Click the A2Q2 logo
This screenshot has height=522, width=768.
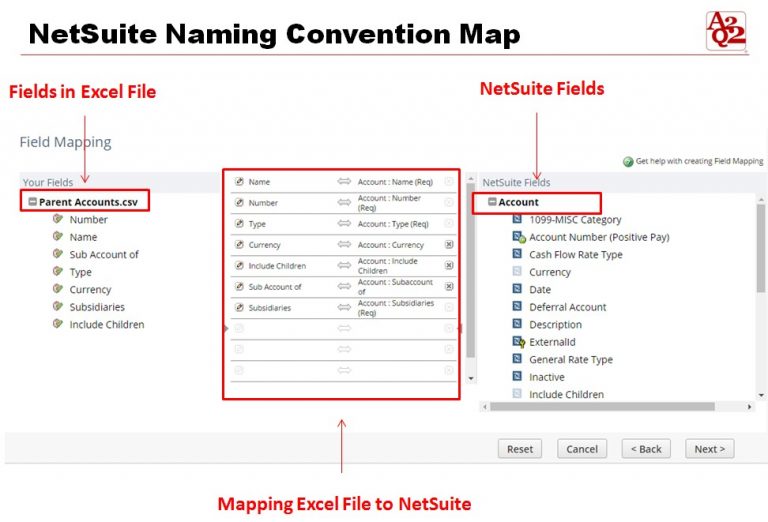click(726, 31)
